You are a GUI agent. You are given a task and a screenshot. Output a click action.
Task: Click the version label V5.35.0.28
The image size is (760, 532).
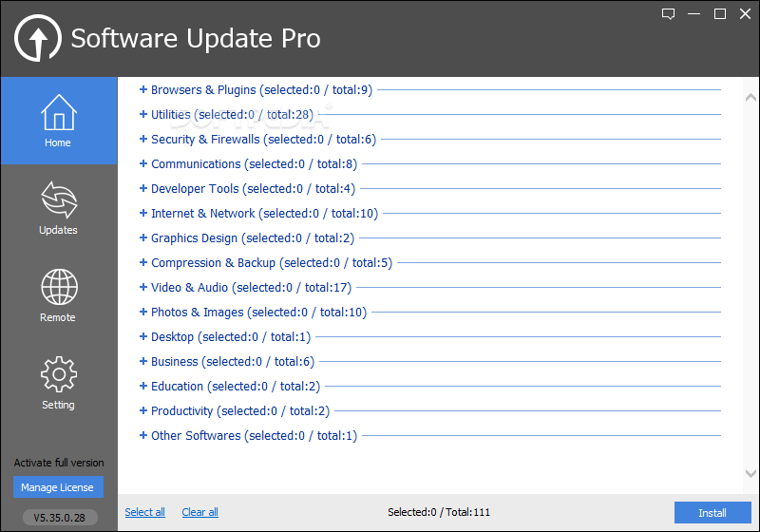tap(60, 518)
